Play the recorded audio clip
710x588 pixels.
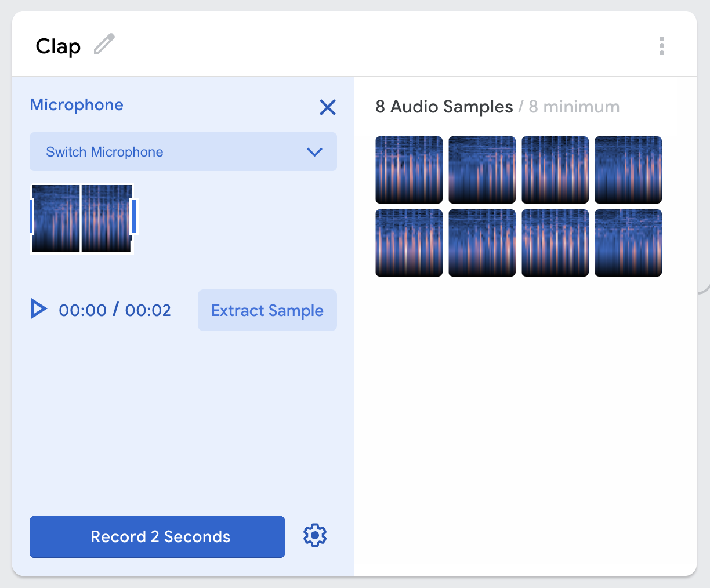[39, 309]
